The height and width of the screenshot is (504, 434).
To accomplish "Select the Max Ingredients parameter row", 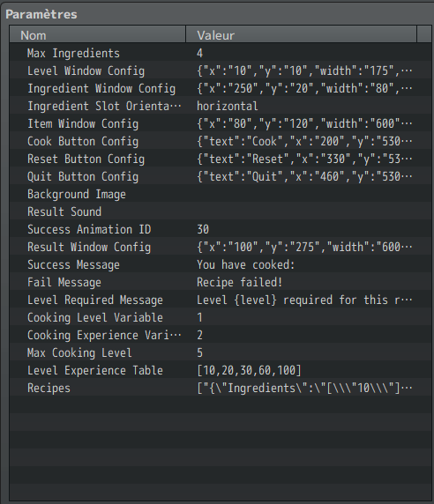I will tap(221, 54).
